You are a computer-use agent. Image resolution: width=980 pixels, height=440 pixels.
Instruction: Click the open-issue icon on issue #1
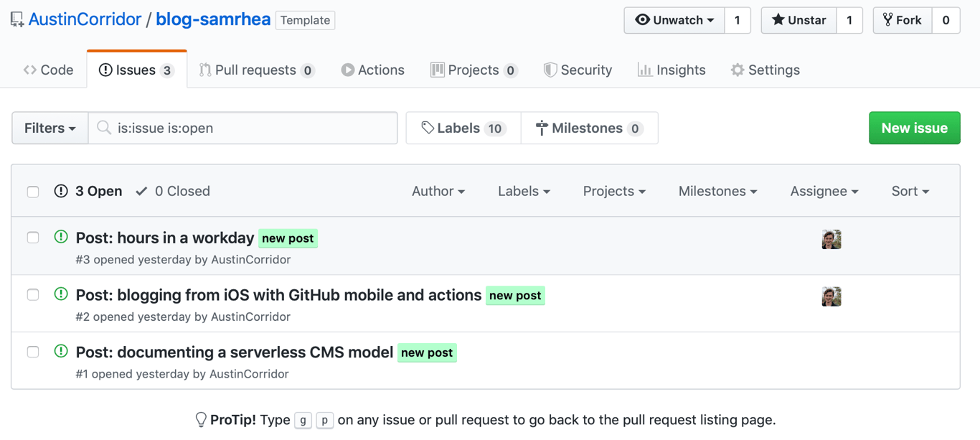pos(61,352)
